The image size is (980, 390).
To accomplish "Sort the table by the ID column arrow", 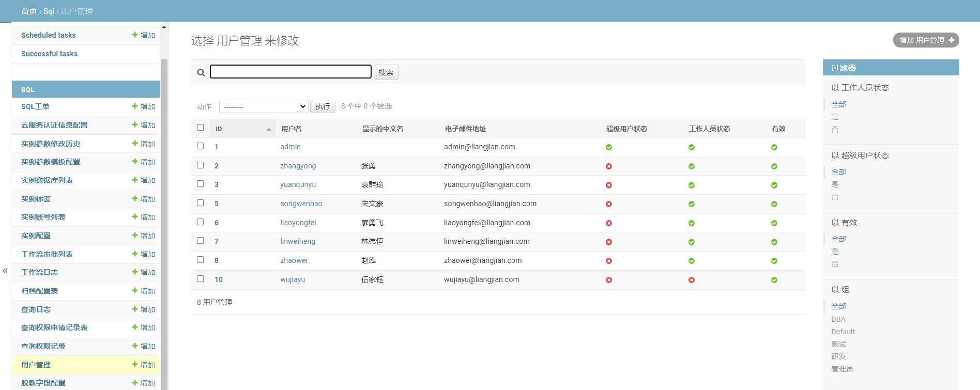I will pos(269,129).
